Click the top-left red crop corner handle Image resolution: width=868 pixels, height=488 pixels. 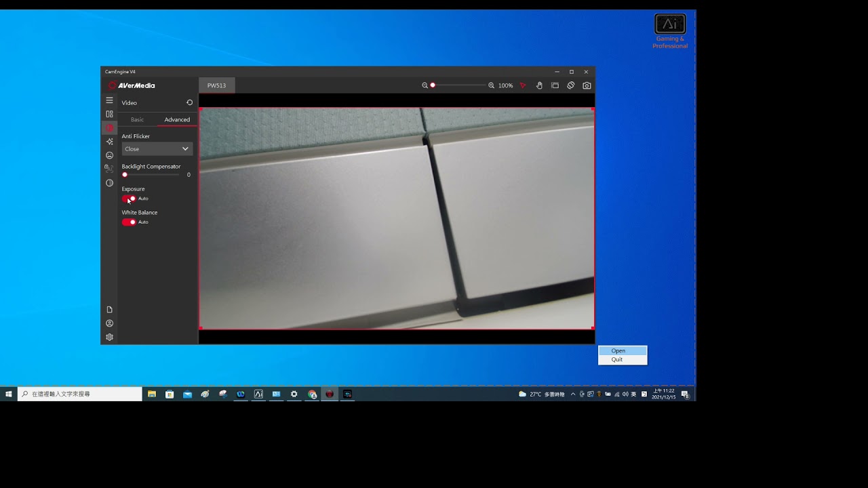click(x=200, y=109)
